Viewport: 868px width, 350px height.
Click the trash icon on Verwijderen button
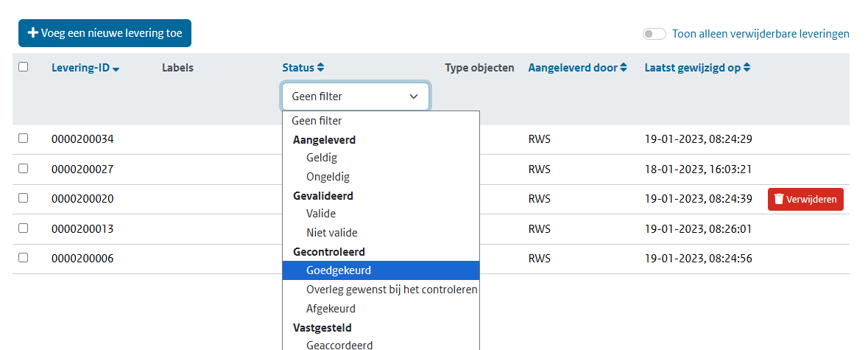(x=777, y=200)
